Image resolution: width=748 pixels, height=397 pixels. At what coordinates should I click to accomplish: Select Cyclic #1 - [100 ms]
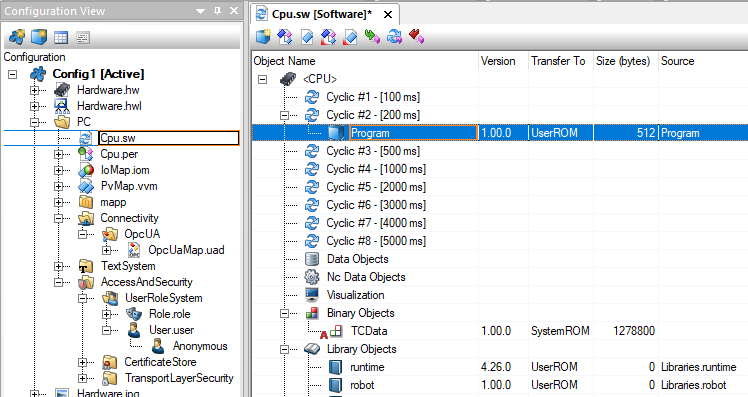point(373,97)
